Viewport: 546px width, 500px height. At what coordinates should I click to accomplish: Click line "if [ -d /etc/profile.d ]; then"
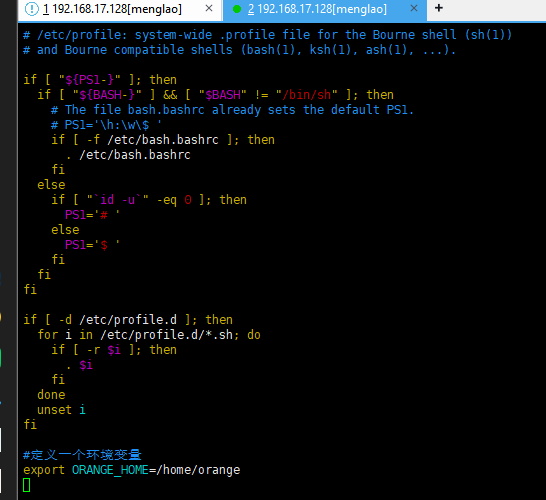coord(128,320)
